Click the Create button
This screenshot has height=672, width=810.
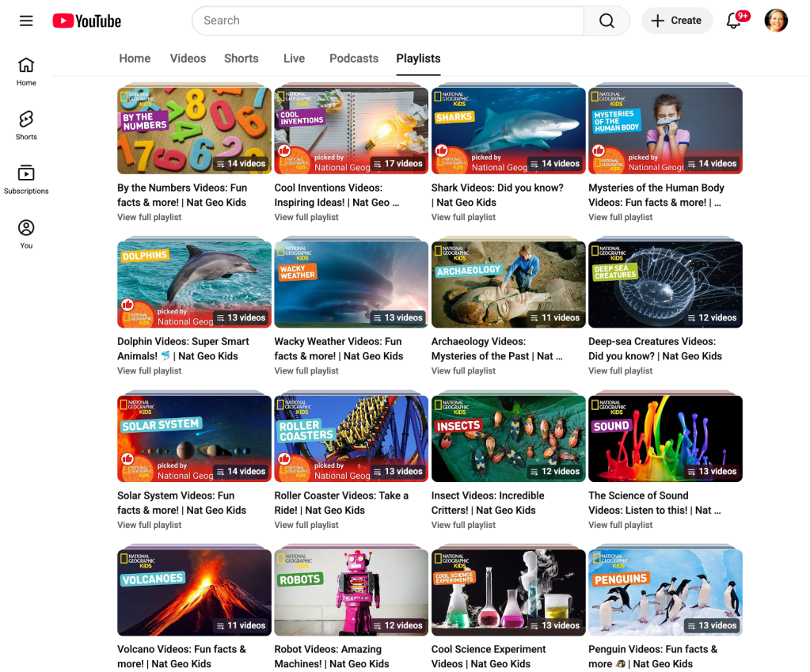tap(677, 21)
